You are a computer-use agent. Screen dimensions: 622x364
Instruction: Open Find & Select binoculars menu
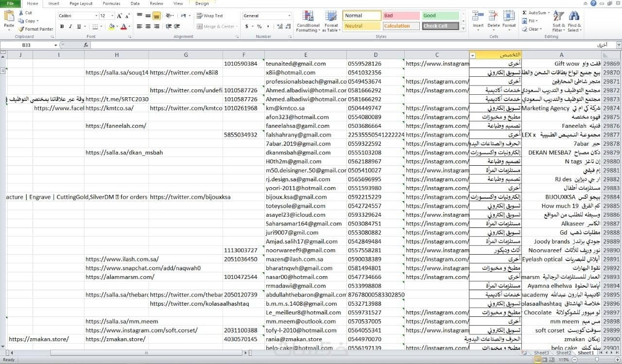coord(574,21)
